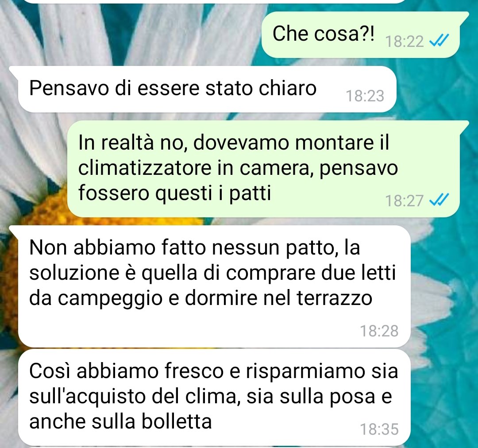Screen dimensions: 478x448
Task: Tap the 18:27 timestamp on the green bubble
Action: (x=405, y=201)
